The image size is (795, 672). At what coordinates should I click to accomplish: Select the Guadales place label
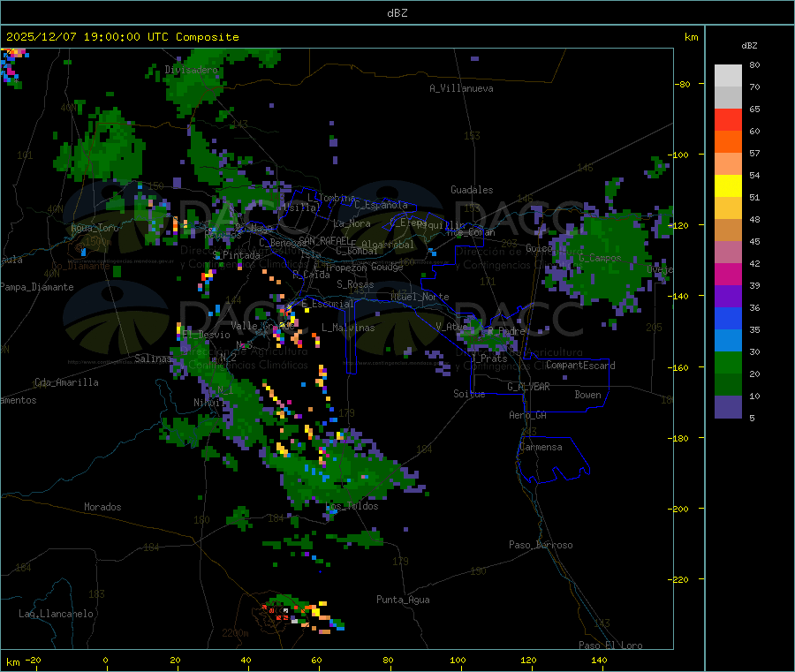point(472,190)
